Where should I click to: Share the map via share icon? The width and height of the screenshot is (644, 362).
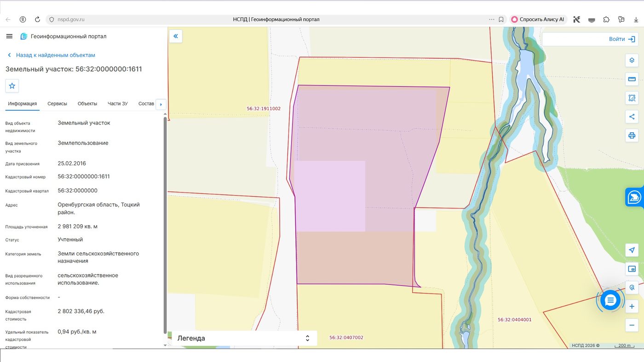tap(632, 117)
